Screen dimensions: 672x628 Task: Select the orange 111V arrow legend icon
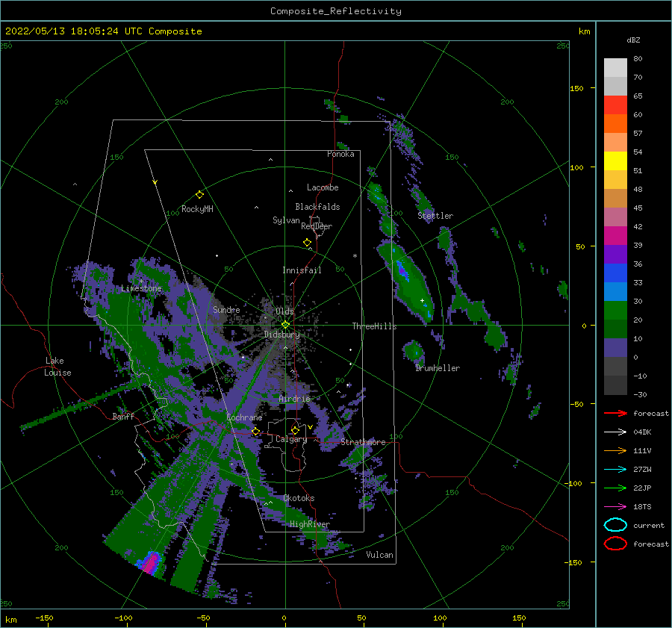click(x=615, y=450)
